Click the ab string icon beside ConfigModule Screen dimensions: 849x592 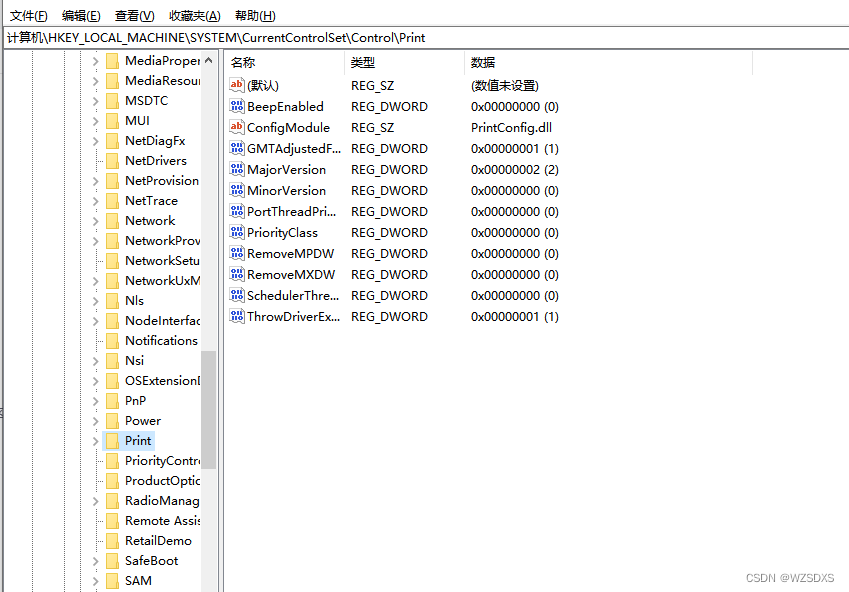tap(236, 127)
